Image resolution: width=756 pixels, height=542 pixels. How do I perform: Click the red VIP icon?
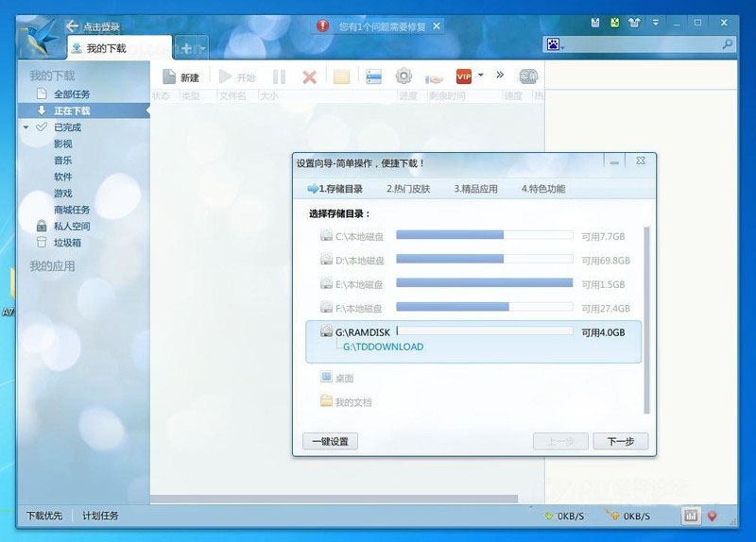[x=464, y=76]
